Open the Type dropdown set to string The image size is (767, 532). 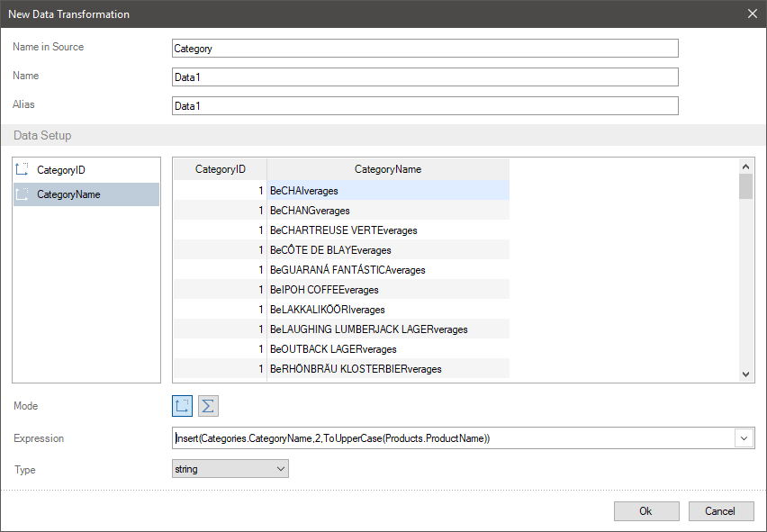pyautogui.click(x=230, y=469)
